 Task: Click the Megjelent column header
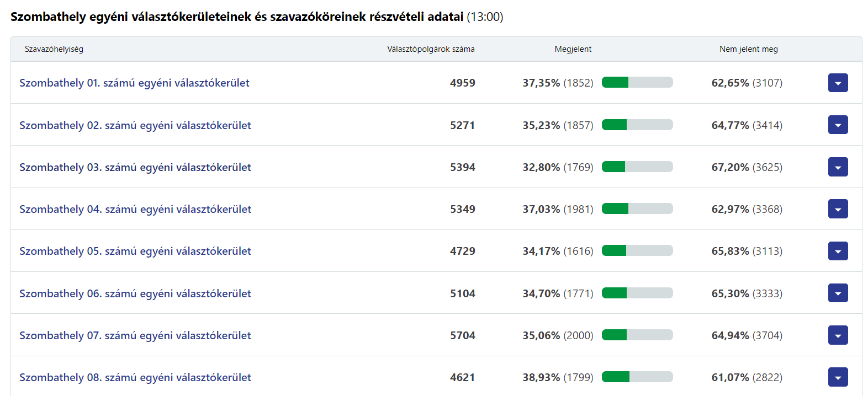(573, 49)
